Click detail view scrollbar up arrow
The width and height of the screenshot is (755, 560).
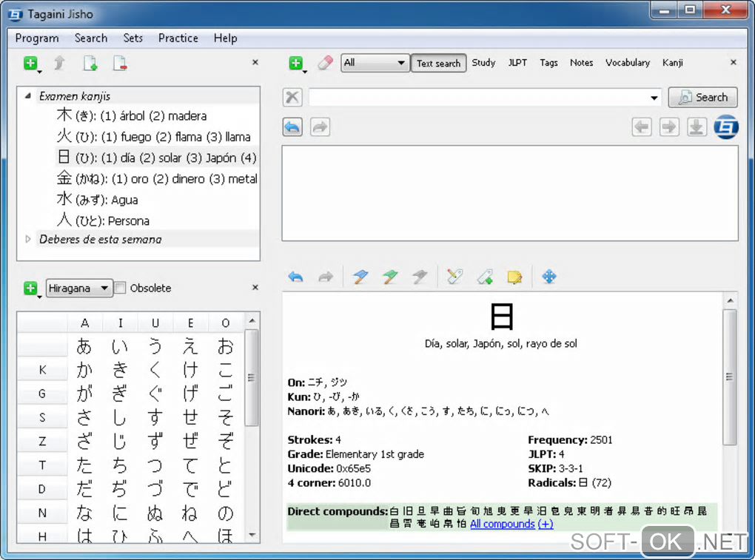tap(730, 300)
